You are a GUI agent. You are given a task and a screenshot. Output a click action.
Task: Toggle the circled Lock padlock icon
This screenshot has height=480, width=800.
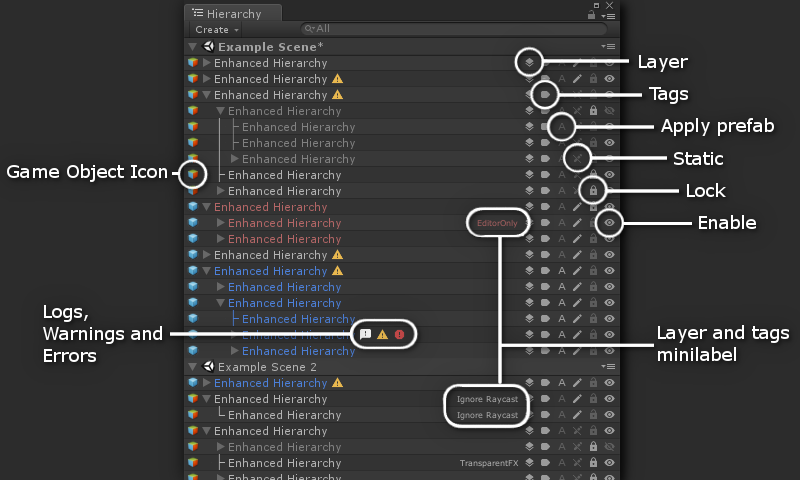click(x=593, y=191)
